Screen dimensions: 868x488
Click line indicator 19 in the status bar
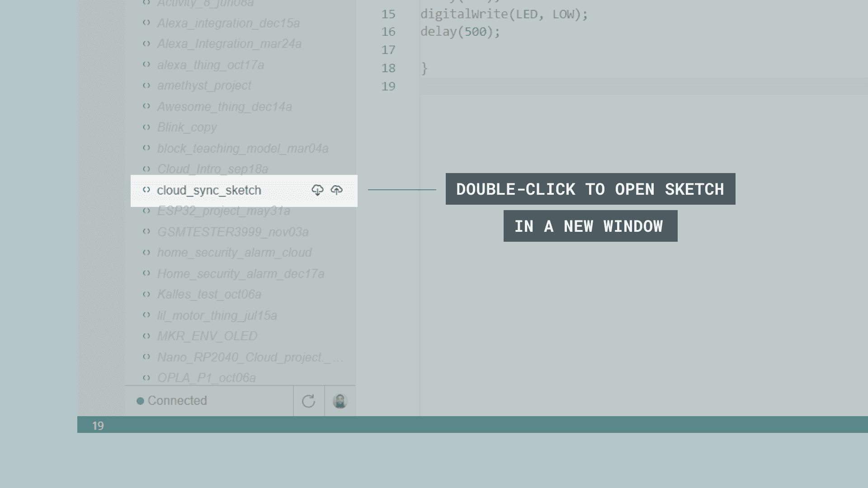(x=98, y=426)
